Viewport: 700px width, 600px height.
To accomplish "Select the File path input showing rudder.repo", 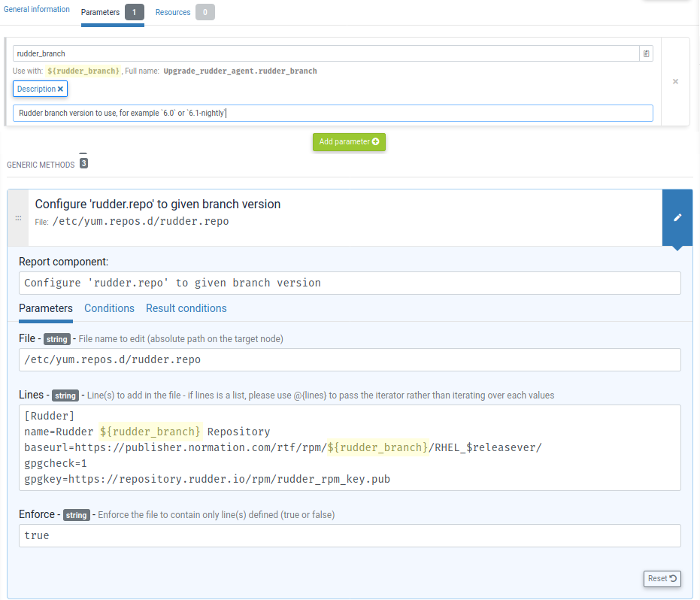I will 350,359.
